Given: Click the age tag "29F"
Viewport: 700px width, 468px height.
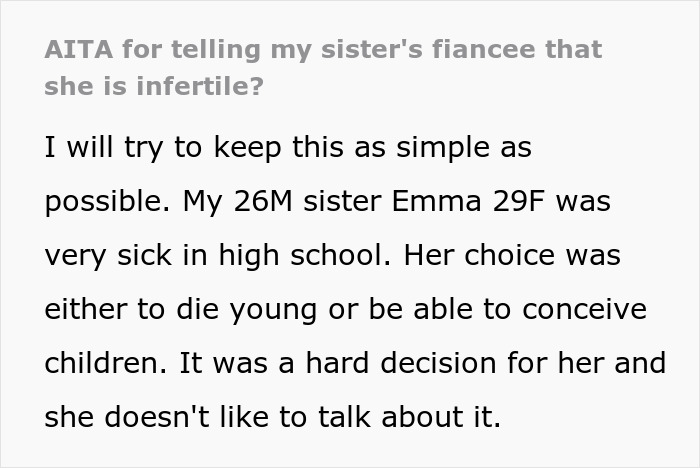Looking at the screenshot, I should tap(546, 201).
